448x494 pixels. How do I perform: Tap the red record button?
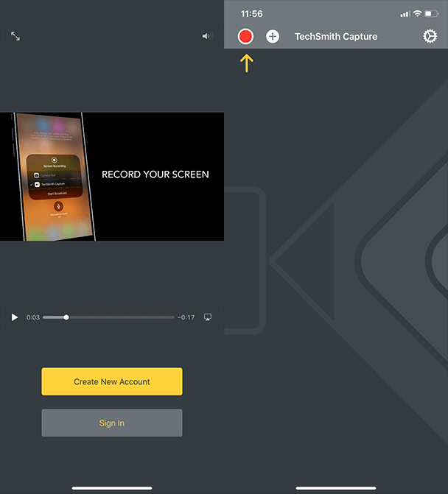(x=246, y=36)
